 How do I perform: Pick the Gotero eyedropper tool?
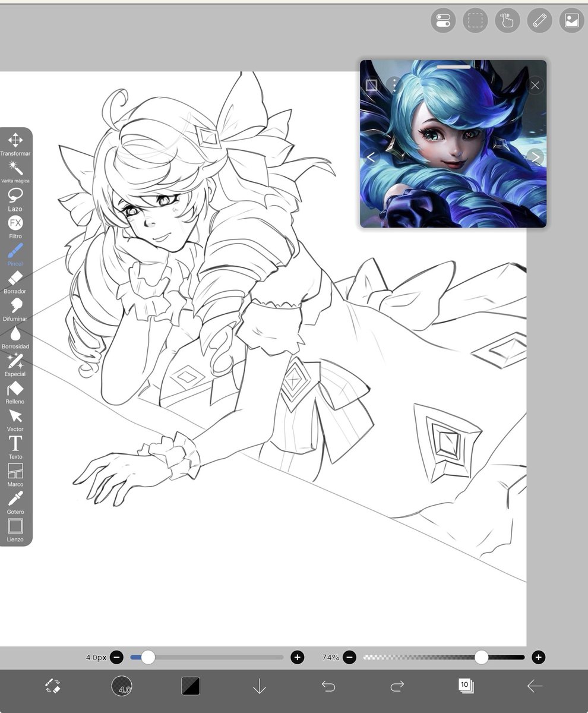(x=15, y=503)
